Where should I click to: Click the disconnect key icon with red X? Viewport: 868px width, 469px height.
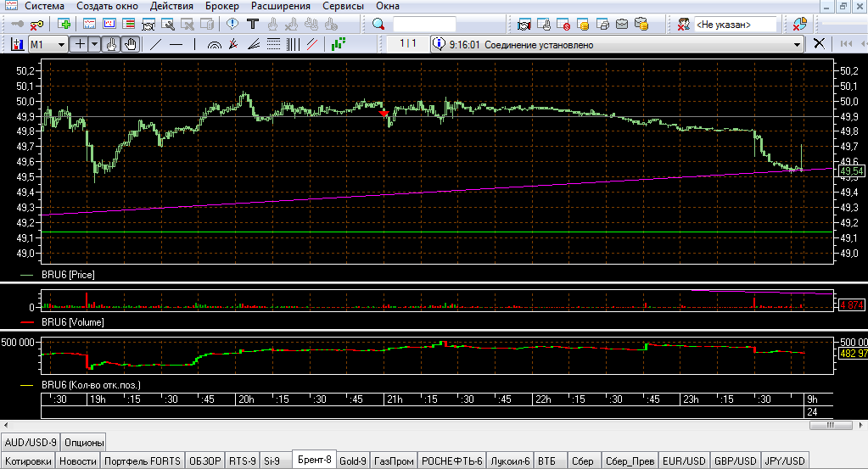36,25
